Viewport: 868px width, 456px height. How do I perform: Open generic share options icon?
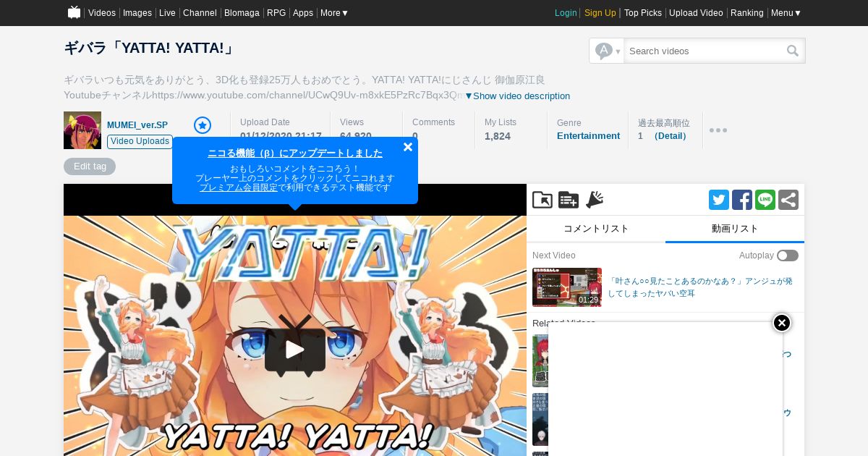[x=788, y=200]
